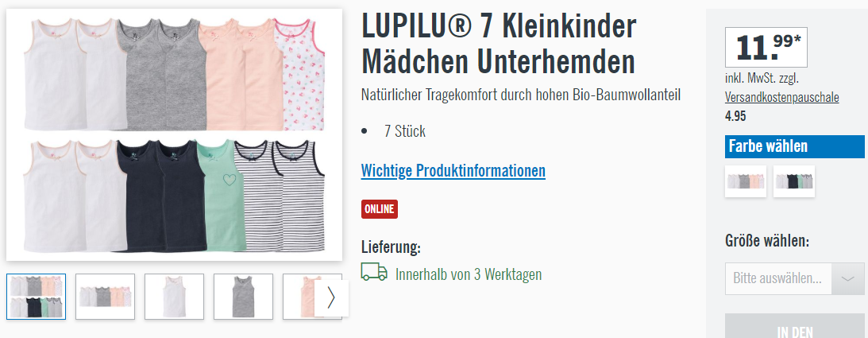This screenshot has height=338, width=868.
Task: Click the size dropdown chevron arrow
Action: tap(847, 278)
